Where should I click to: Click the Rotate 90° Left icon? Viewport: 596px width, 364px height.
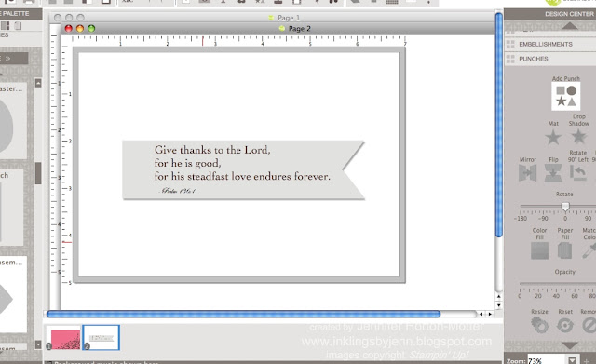(577, 173)
